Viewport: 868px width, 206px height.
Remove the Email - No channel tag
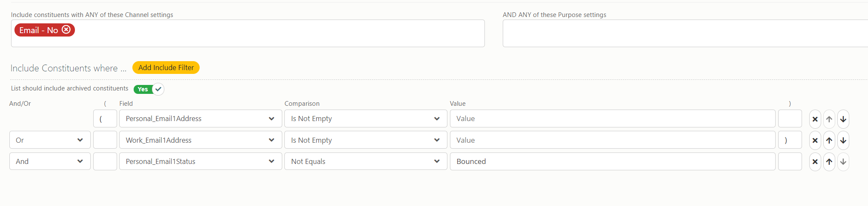66,30
